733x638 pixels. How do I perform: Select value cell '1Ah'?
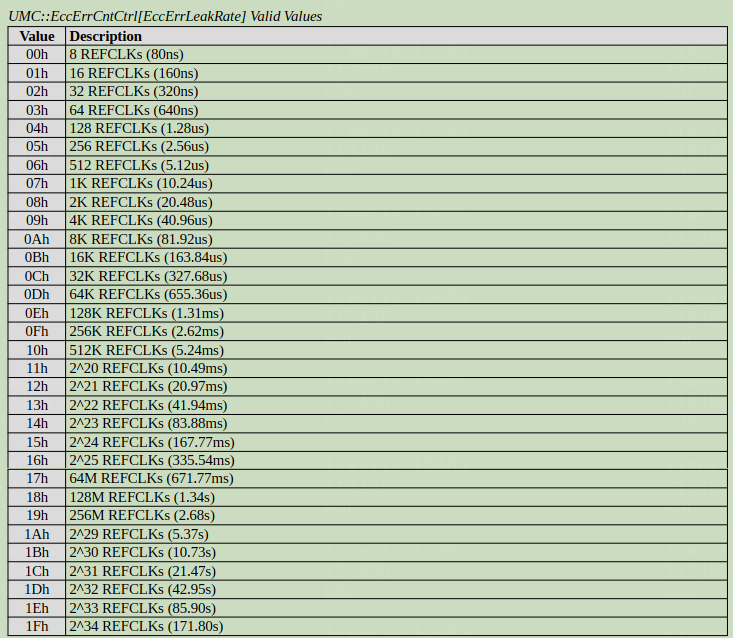tap(37, 534)
